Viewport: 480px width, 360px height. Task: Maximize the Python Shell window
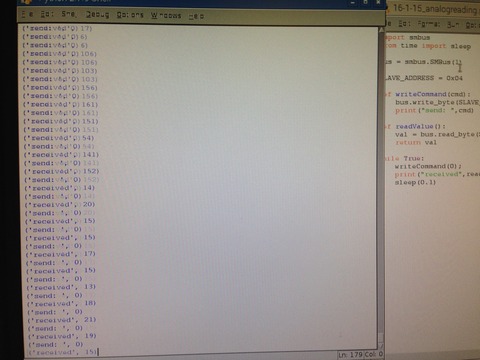365,2
